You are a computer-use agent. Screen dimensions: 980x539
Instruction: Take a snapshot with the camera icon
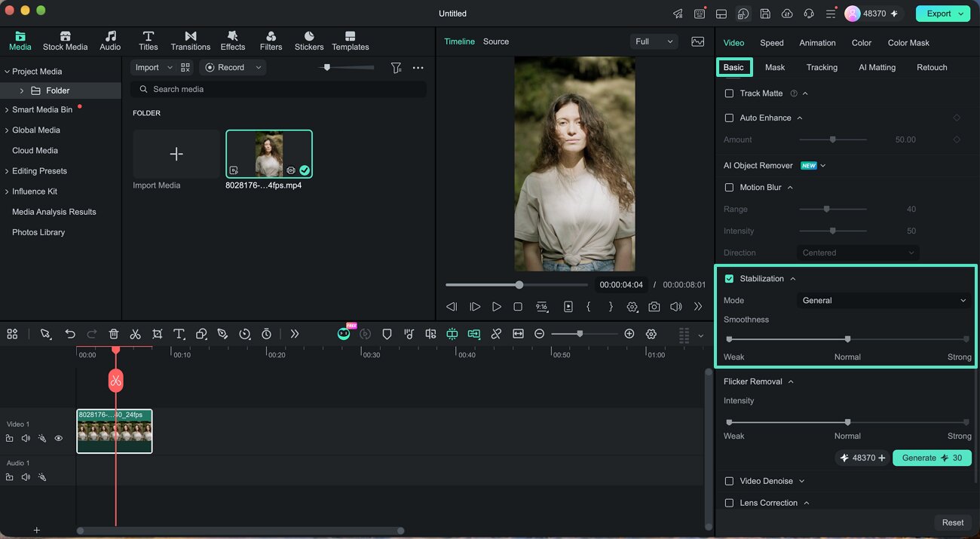(x=654, y=307)
